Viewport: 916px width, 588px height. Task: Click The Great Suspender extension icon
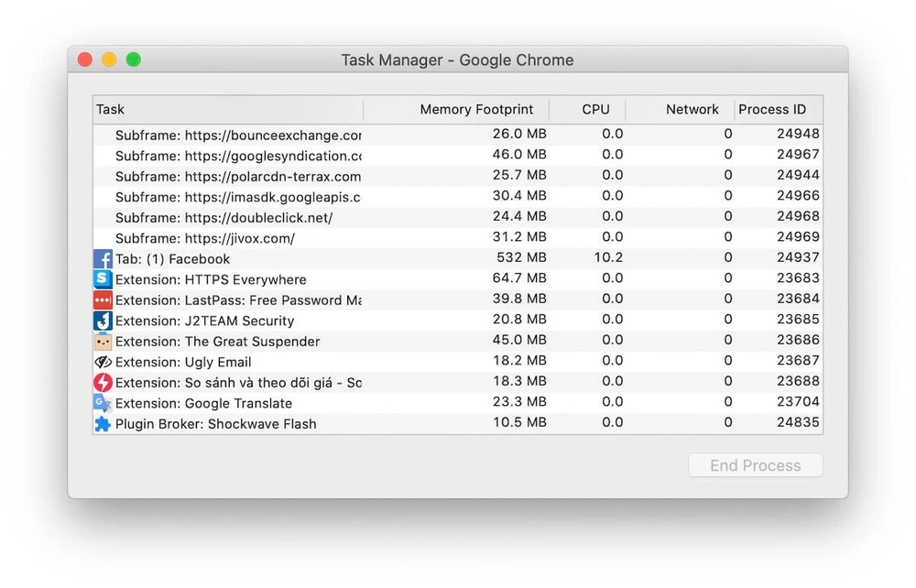coord(103,341)
